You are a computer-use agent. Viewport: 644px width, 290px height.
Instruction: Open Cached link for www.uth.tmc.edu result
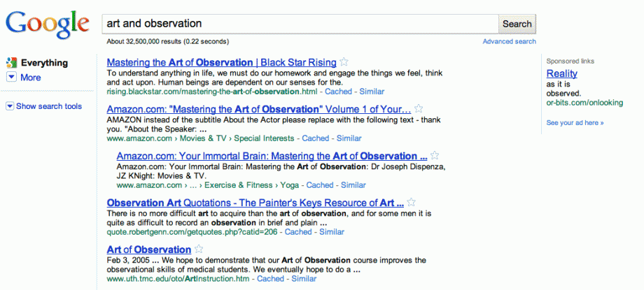coord(270,279)
